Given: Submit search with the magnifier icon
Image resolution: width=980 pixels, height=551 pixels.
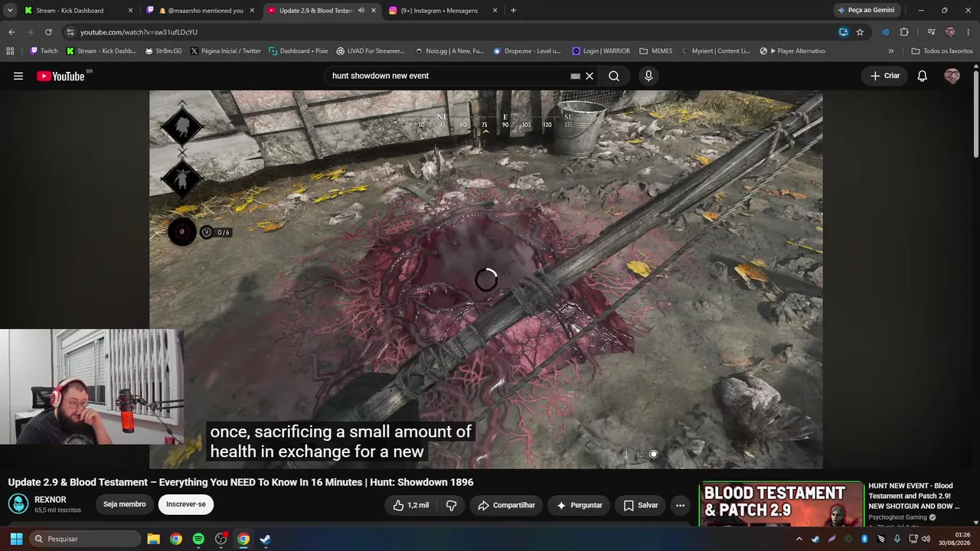Looking at the screenshot, I should point(614,76).
